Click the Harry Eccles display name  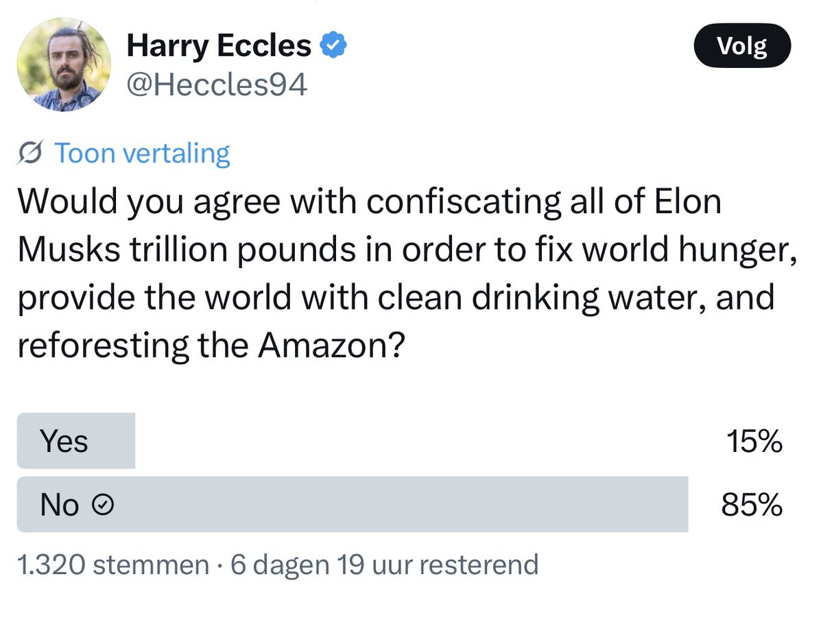coord(218,46)
